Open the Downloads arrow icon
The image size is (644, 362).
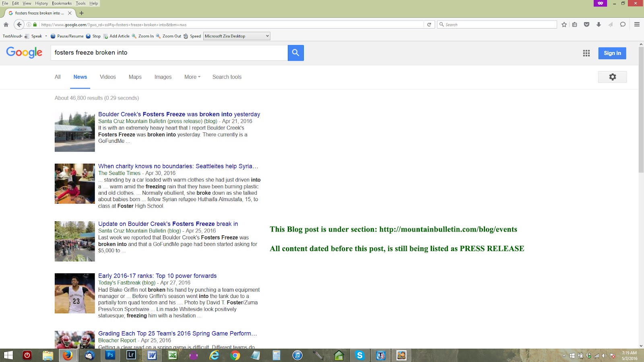pos(599,25)
